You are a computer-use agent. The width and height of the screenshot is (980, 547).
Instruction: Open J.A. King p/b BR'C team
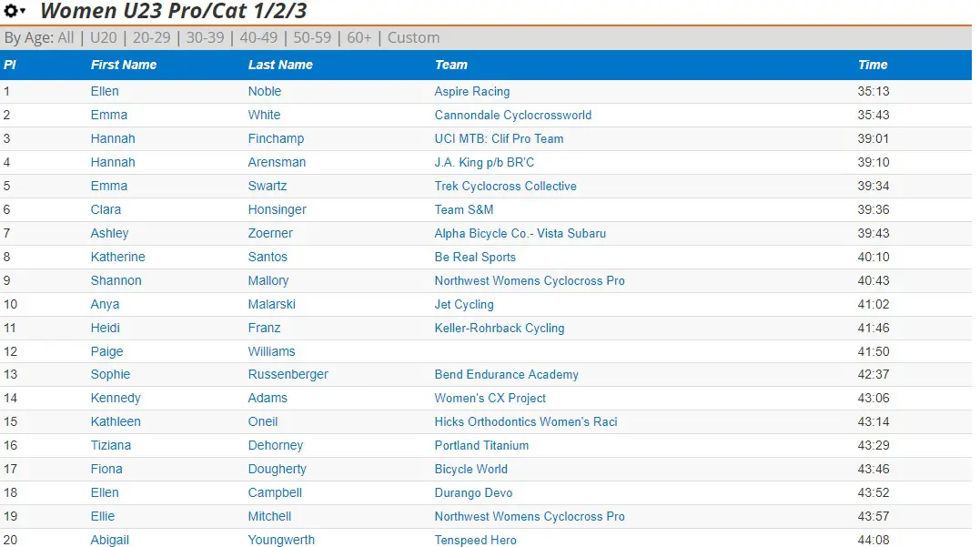click(x=484, y=163)
